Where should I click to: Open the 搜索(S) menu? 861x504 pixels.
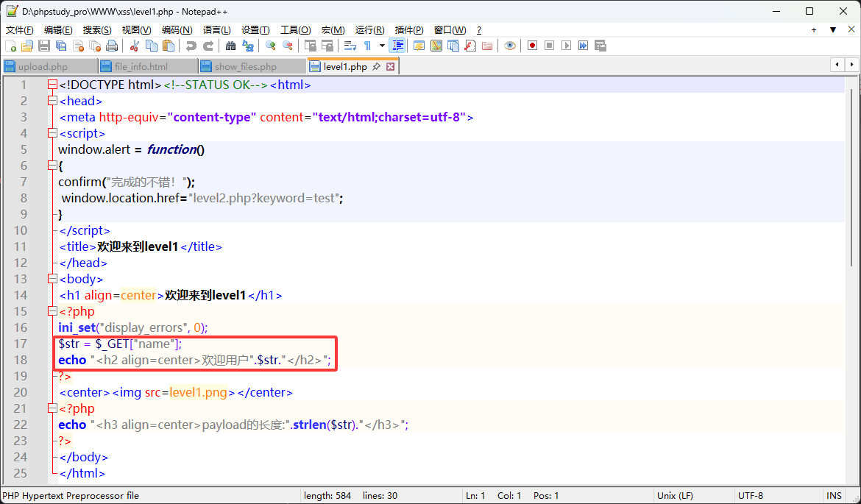(x=97, y=29)
